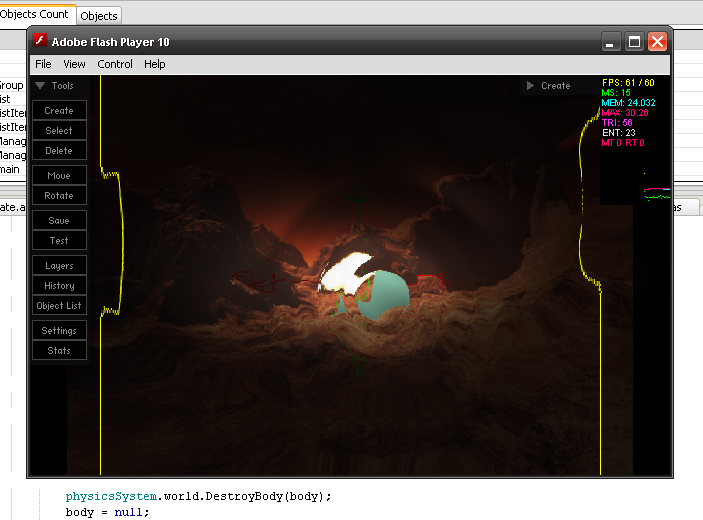Show the Layers panel button
This screenshot has width=703, height=520.
59,266
